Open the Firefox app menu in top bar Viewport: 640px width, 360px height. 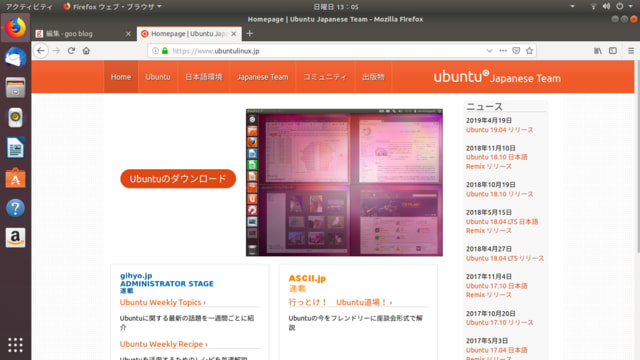coord(113,7)
